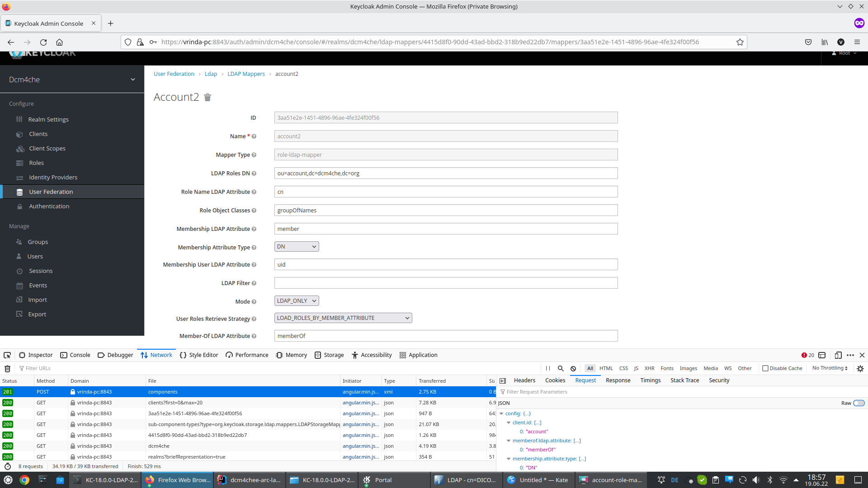Filter network requests by XHR
This screenshot has height=488, width=868.
[x=649, y=368]
